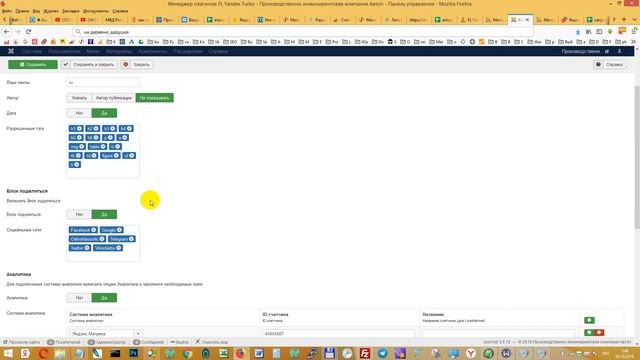Screen dimensions: 640x360
Task: Remove the figure tag chip
Action: (x=116, y=156)
